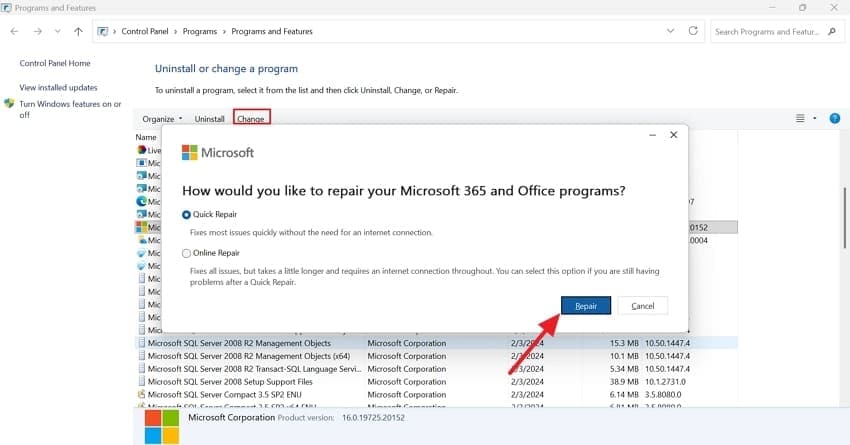Select Microsoft SQL Server 2008 R2 Management Objects (x64)
Screen dimensions: 850x445
(436, 356)
